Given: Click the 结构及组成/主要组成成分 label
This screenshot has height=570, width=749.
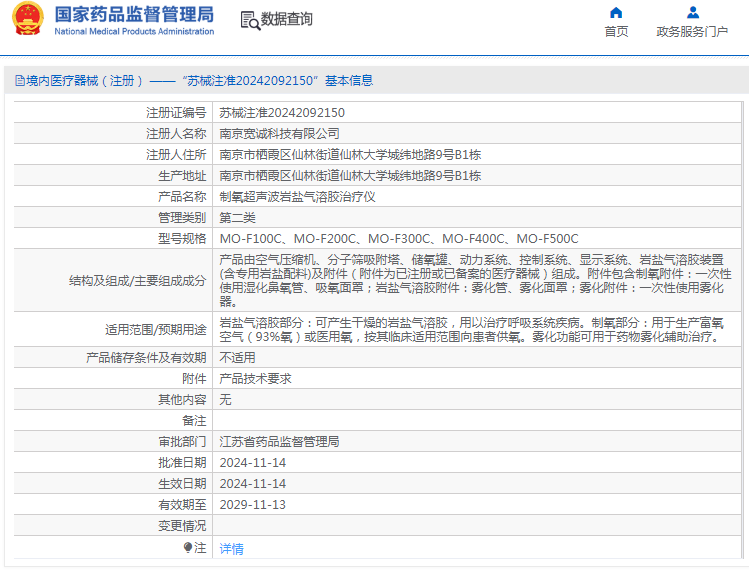Looking at the screenshot, I should click(138, 281).
